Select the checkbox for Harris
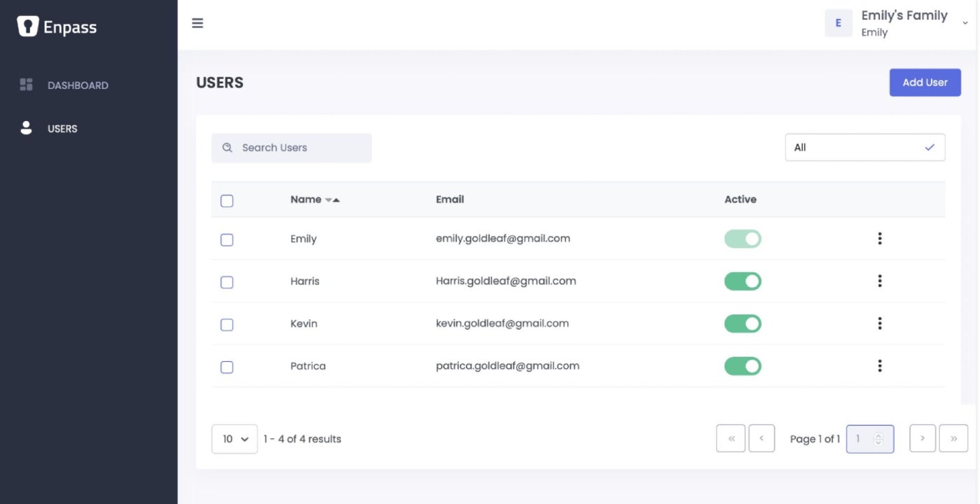 click(x=227, y=283)
